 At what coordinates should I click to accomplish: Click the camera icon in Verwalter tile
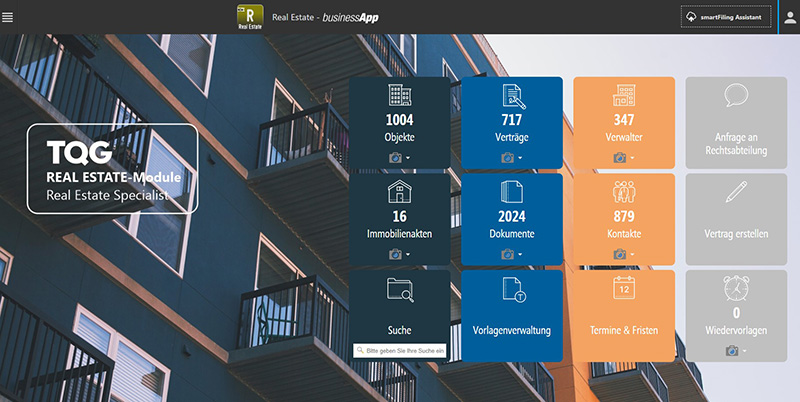tap(620, 158)
